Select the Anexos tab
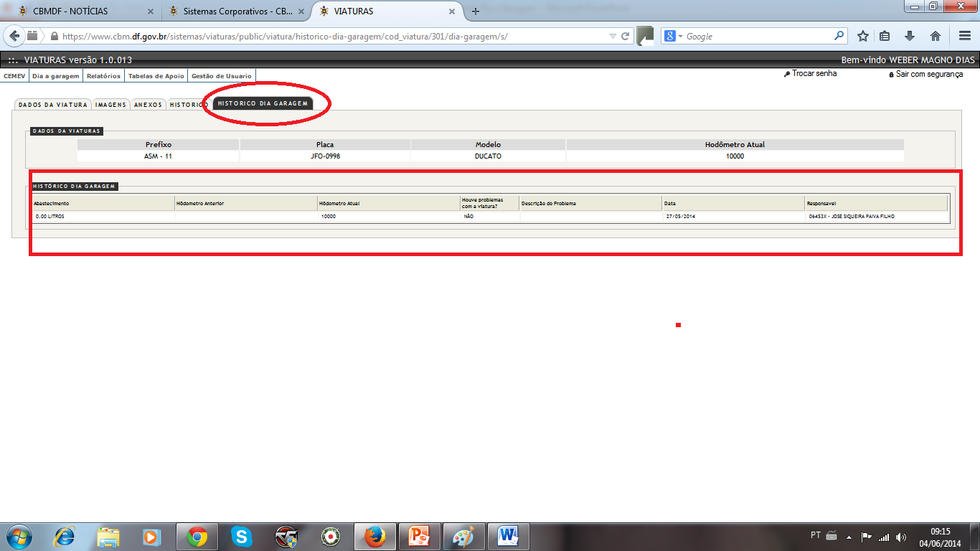980x551 pixels. 148,105
